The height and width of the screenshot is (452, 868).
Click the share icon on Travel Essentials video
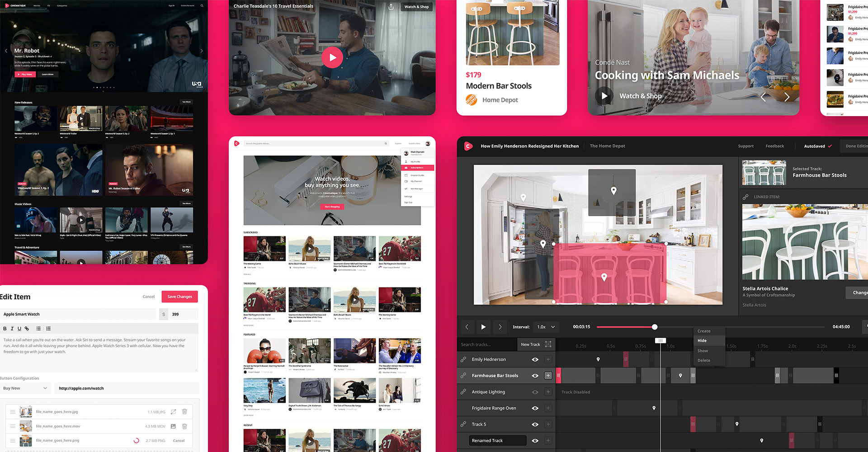point(391,7)
